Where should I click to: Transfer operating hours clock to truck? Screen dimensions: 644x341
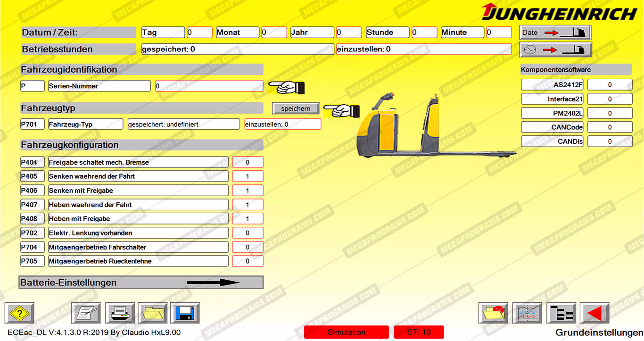(555, 50)
